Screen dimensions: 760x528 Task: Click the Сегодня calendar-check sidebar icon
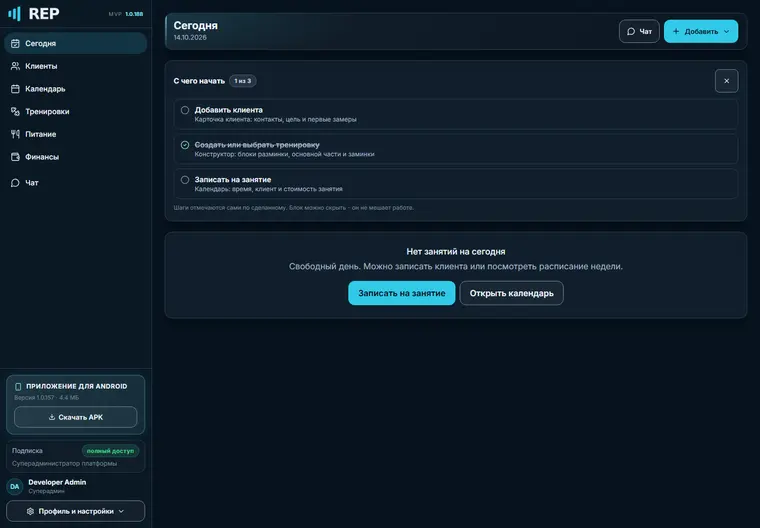pyautogui.click(x=15, y=43)
